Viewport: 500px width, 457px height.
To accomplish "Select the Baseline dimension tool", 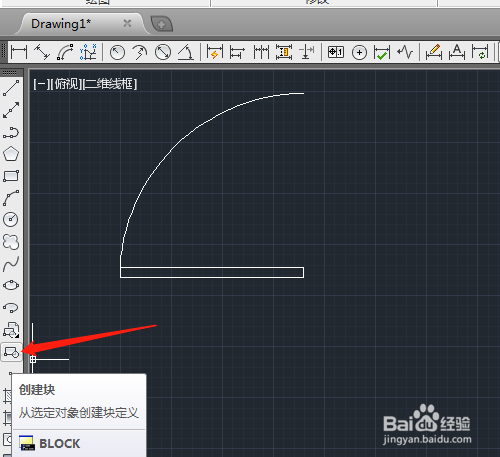I will pos(238,52).
